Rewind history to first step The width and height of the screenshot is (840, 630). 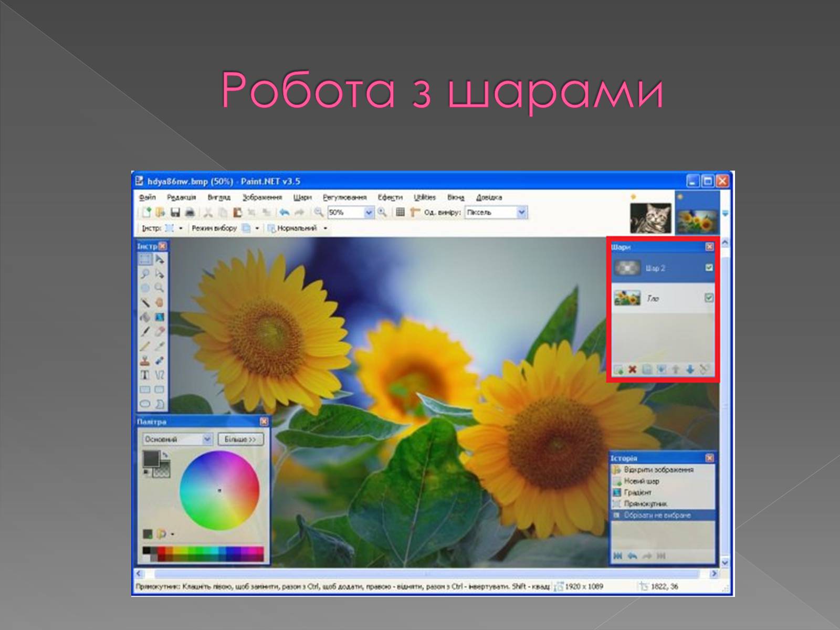[618, 555]
